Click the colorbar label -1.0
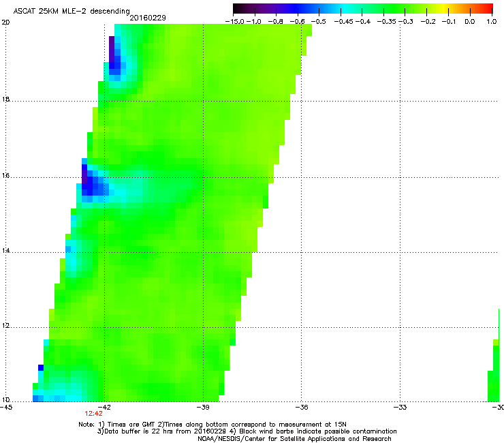Screen dimensions: 504x443 (x=253, y=22)
